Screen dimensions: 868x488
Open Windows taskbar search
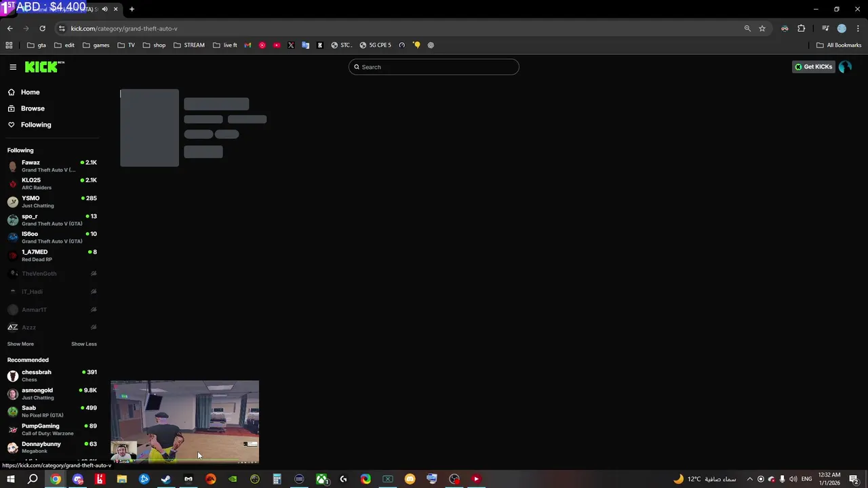[33, 479]
